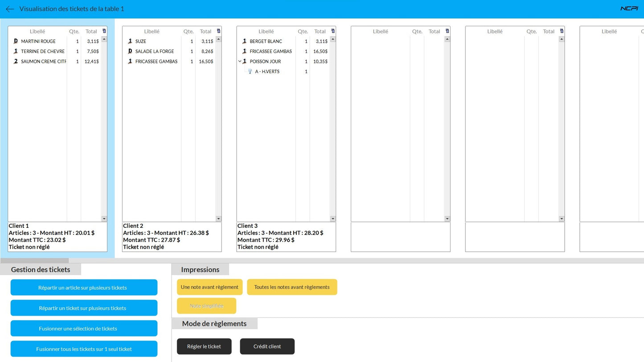Click 'Répartir un article sur plusieurs tickets'
644x362 pixels.
[84, 288]
